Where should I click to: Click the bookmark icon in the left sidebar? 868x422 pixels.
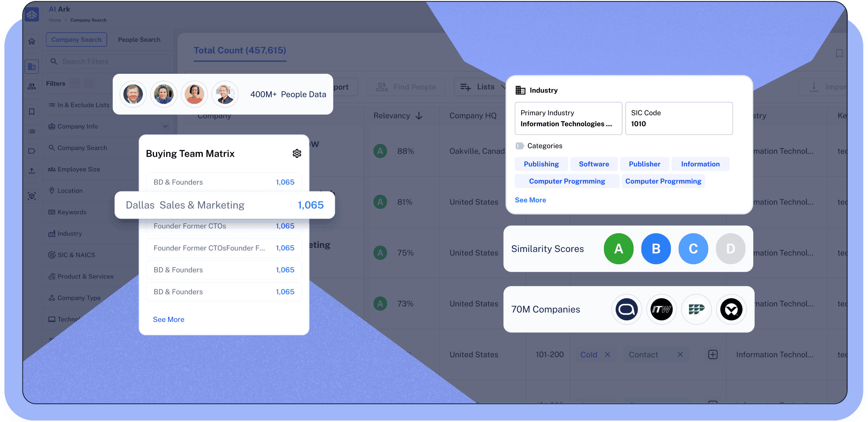[32, 111]
